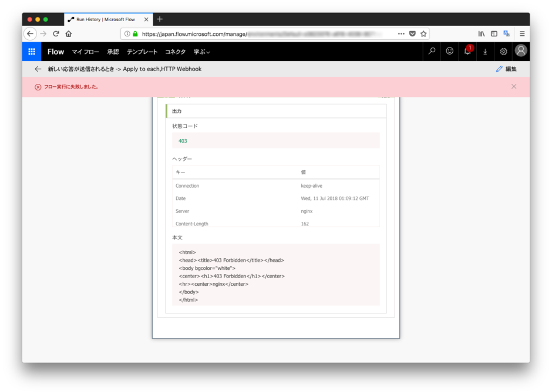Screen dimensions: 552x392
Task: Reload the page with the refresh icon
Action: (56, 33)
